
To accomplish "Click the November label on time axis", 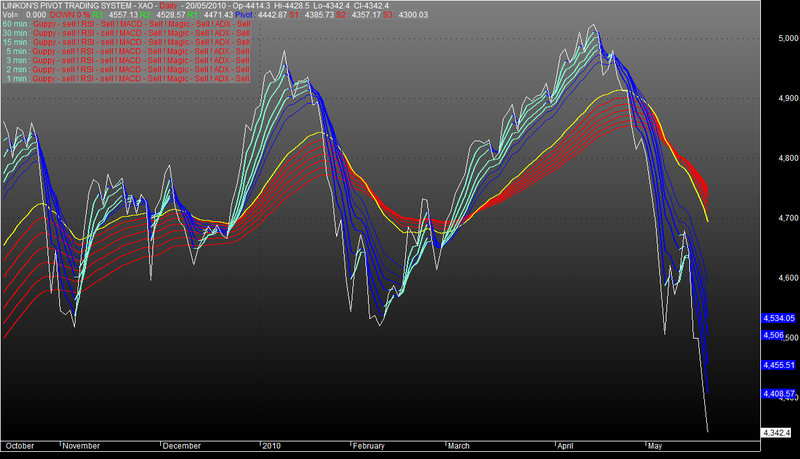I will pyautogui.click(x=81, y=446).
